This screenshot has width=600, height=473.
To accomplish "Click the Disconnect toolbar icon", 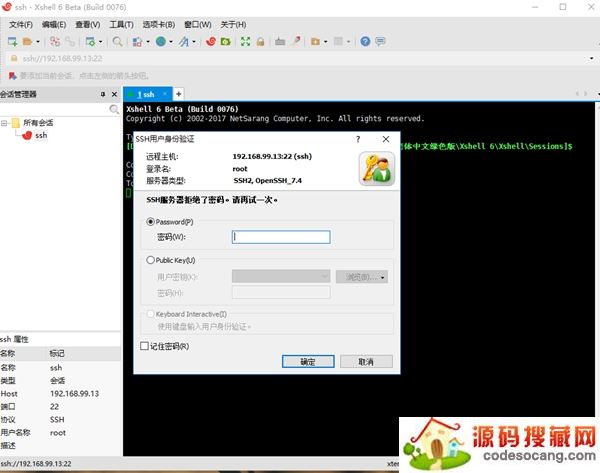I will pyautogui.click(x=70, y=41).
